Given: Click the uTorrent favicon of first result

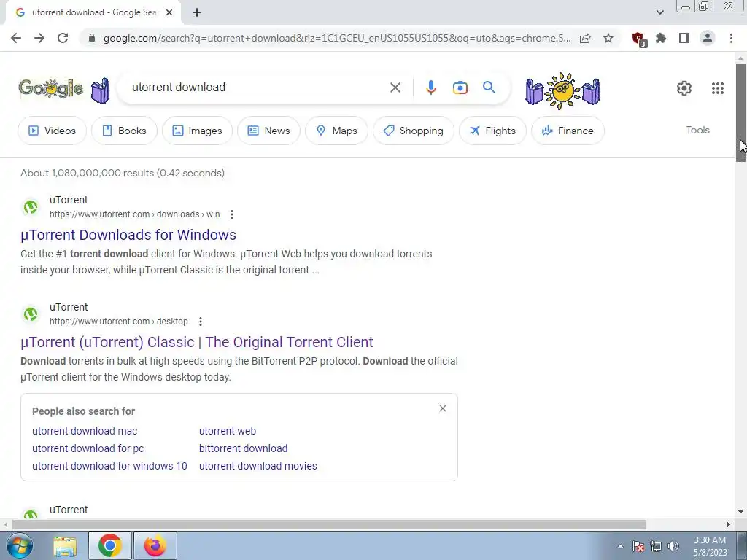Looking at the screenshot, I should (x=31, y=207).
